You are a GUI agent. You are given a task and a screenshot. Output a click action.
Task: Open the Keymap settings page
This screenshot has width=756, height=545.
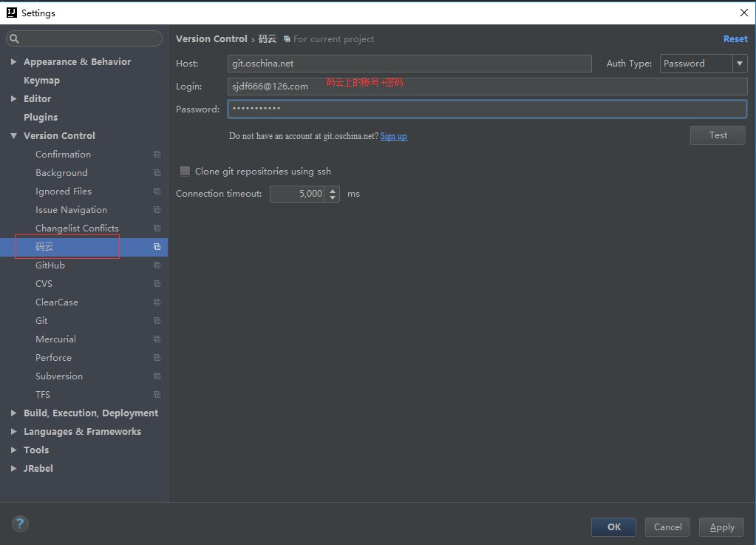[x=41, y=80]
